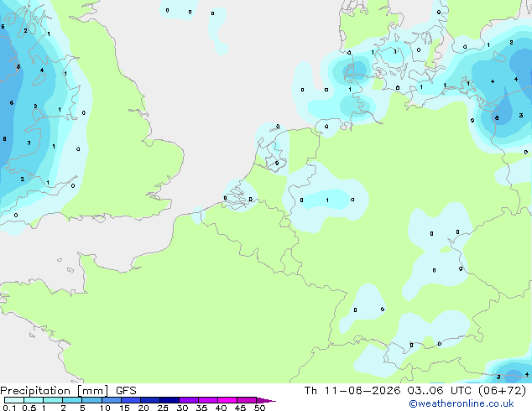Click the 10–15 mm legend swatch

[x=111, y=400]
